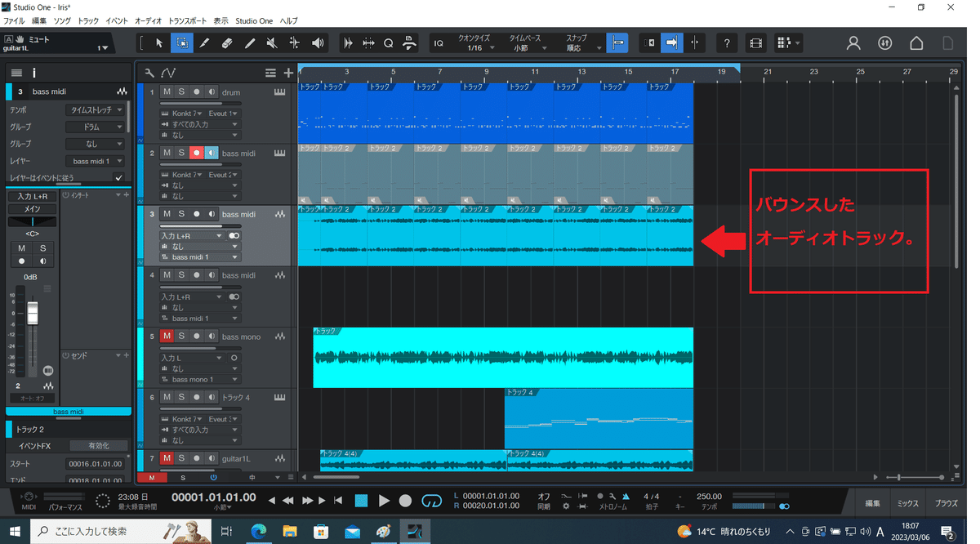Open the IQ input quantize option
This screenshot has height=544, width=980.
point(439,43)
